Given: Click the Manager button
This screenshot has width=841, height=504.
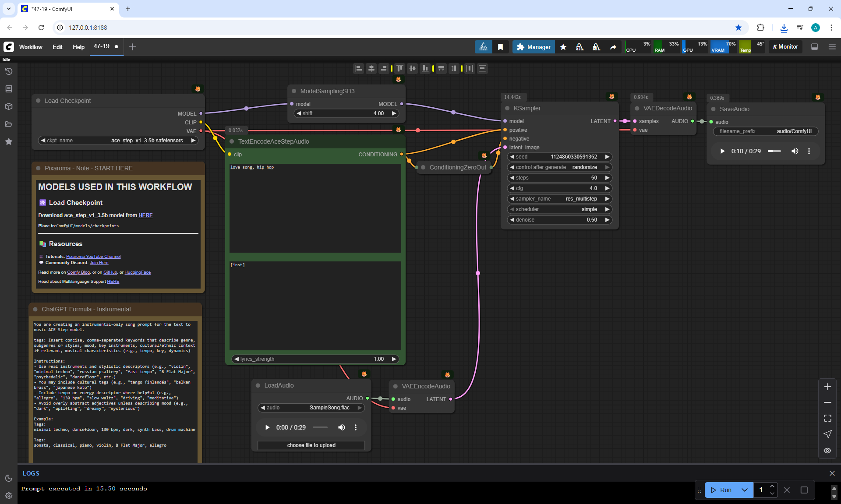Looking at the screenshot, I should 534,47.
